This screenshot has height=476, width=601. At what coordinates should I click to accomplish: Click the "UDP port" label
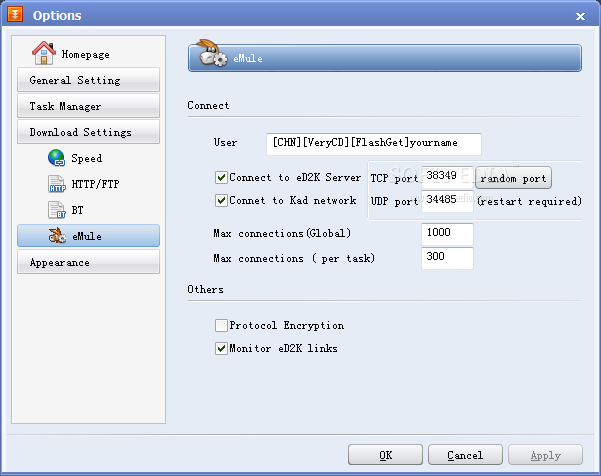pyautogui.click(x=394, y=201)
